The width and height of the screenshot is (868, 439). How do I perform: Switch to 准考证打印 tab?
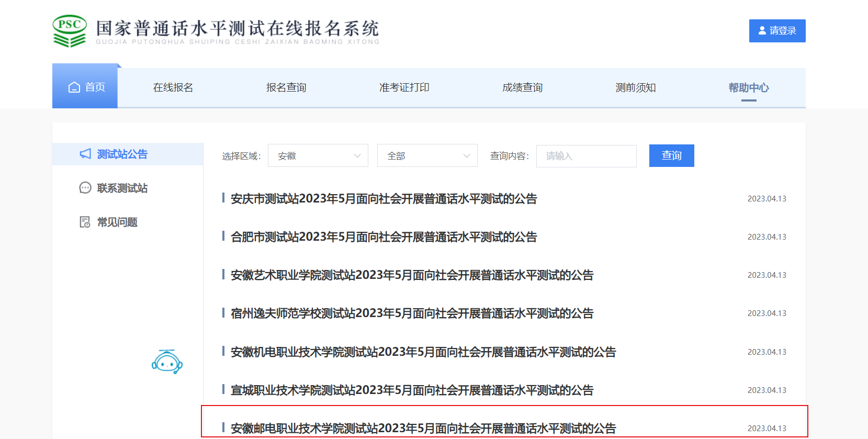tap(404, 87)
